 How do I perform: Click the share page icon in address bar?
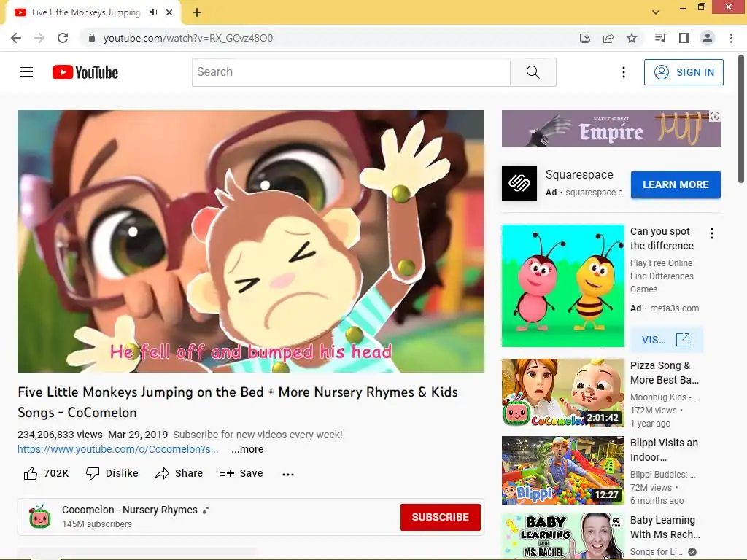coord(608,38)
